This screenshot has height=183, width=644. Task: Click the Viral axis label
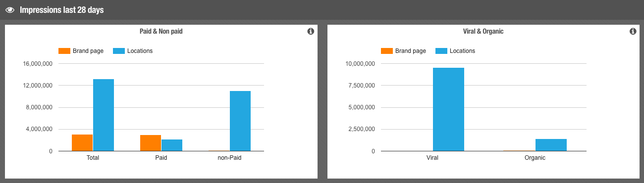coord(432,158)
